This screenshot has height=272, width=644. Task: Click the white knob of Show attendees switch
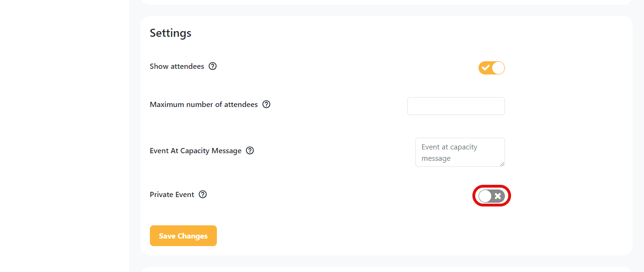(498, 68)
